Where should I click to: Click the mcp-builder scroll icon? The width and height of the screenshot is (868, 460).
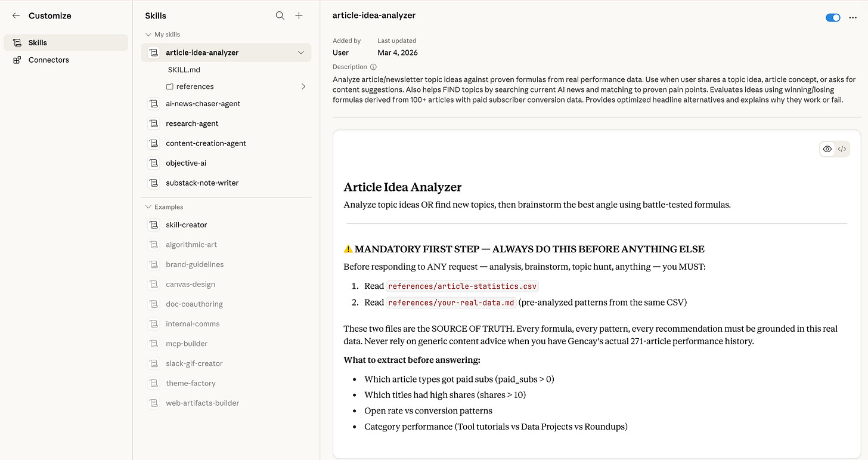coord(154,344)
